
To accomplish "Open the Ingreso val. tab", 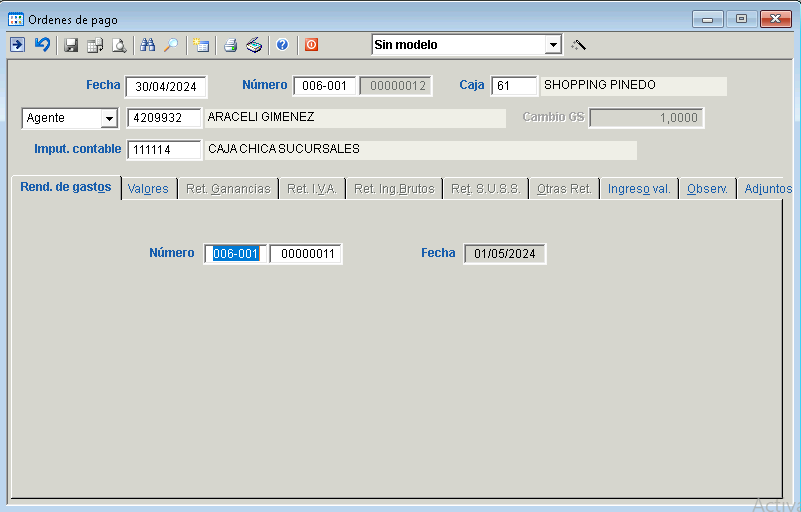I will click(x=639, y=189).
